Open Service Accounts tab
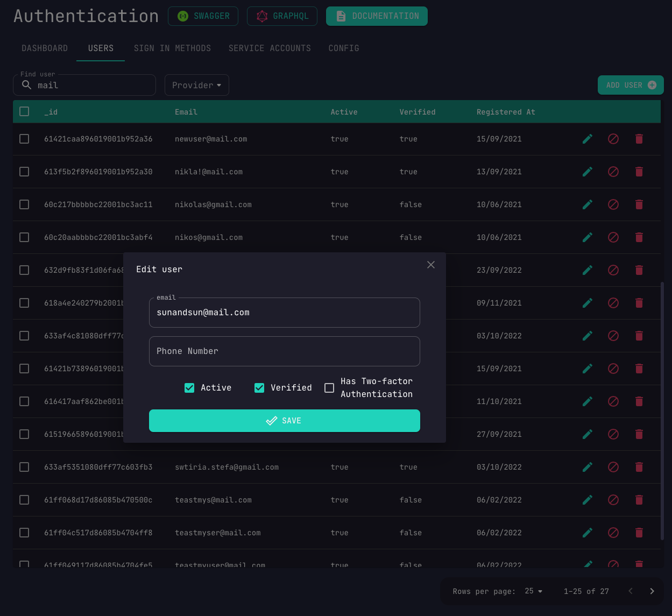The height and width of the screenshot is (616, 672). click(x=270, y=48)
